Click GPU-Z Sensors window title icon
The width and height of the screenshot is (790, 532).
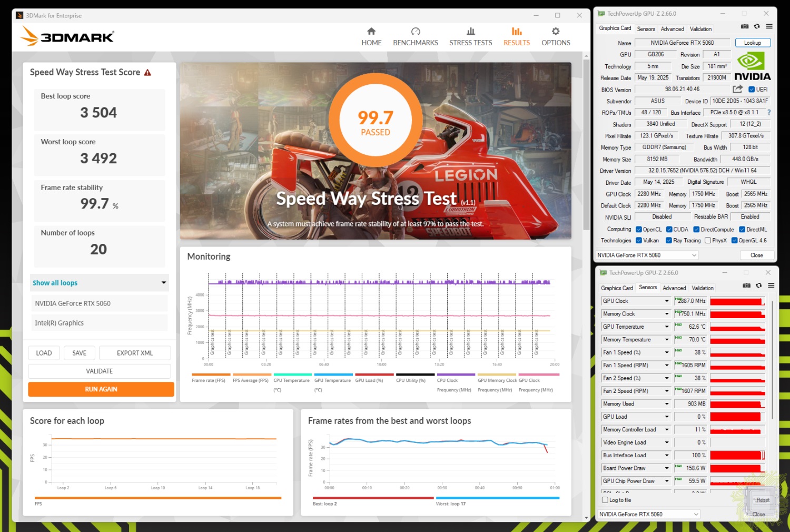[603, 273]
